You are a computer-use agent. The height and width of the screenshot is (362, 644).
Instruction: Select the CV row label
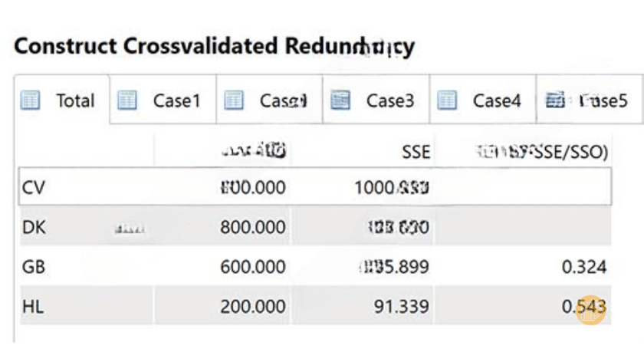click(33, 188)
